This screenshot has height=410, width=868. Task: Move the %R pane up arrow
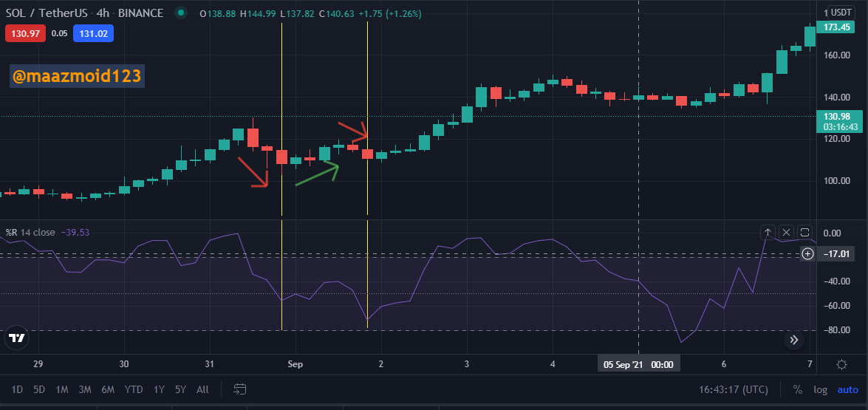click(768, 232)
